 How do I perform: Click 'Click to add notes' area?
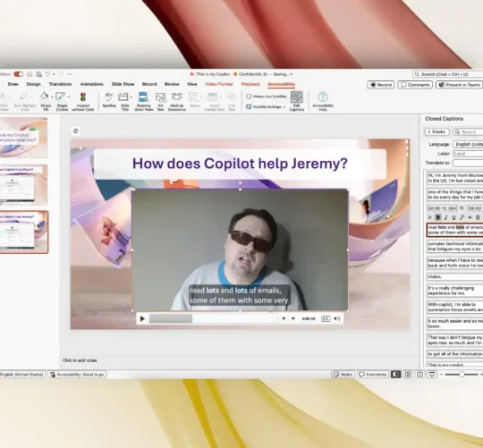80,360
